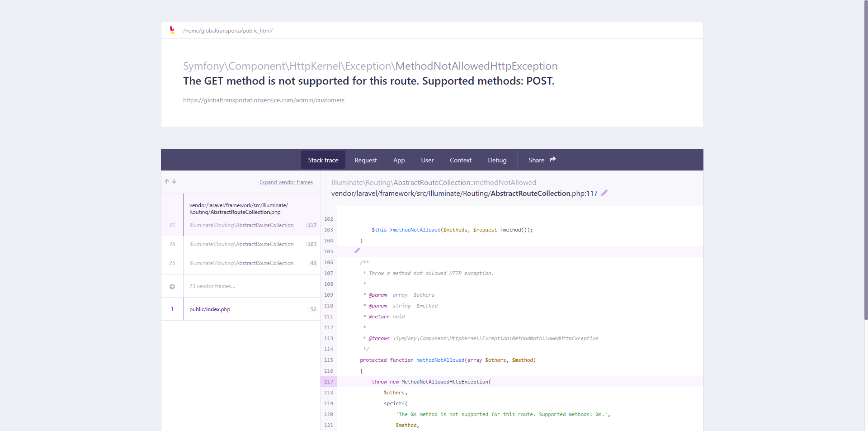Expand the 23 vendor frames row

coord(212,286)
